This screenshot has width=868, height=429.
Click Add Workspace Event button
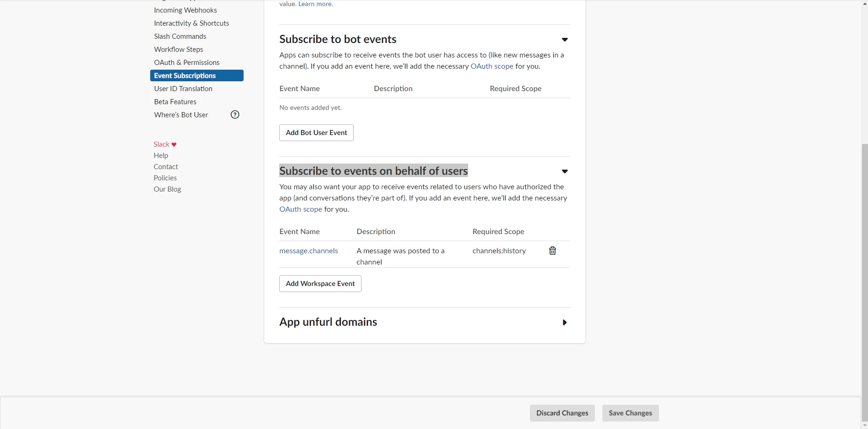[320, 284]
